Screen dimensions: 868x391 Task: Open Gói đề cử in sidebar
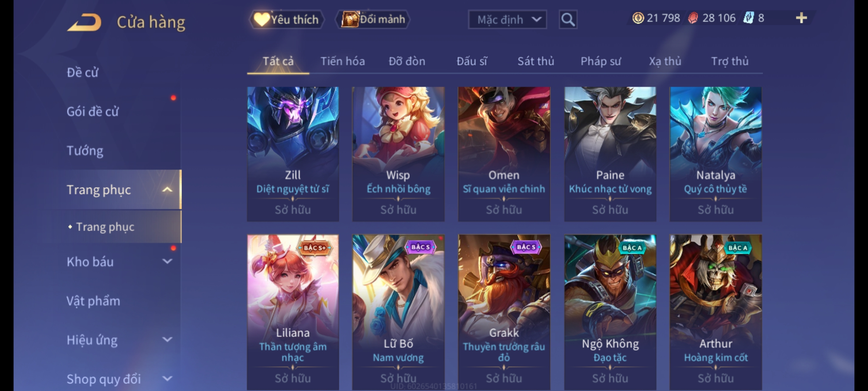(x=93, y=112)
